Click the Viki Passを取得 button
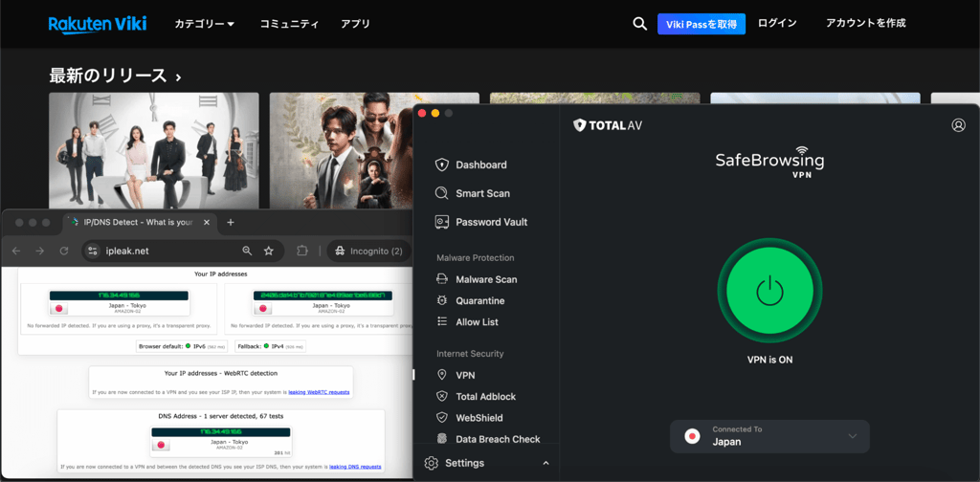980x482 pixels. point(702,24)
